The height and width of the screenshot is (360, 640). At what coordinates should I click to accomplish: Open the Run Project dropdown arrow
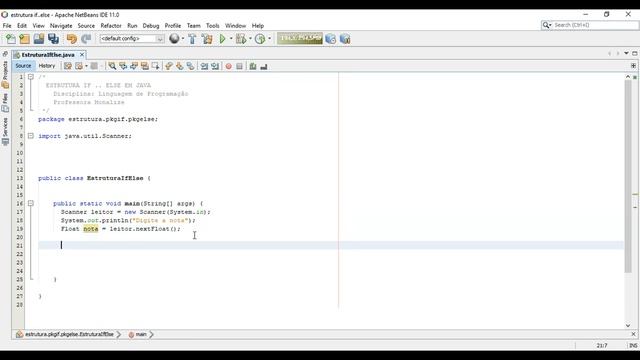(x=231, y=39)
